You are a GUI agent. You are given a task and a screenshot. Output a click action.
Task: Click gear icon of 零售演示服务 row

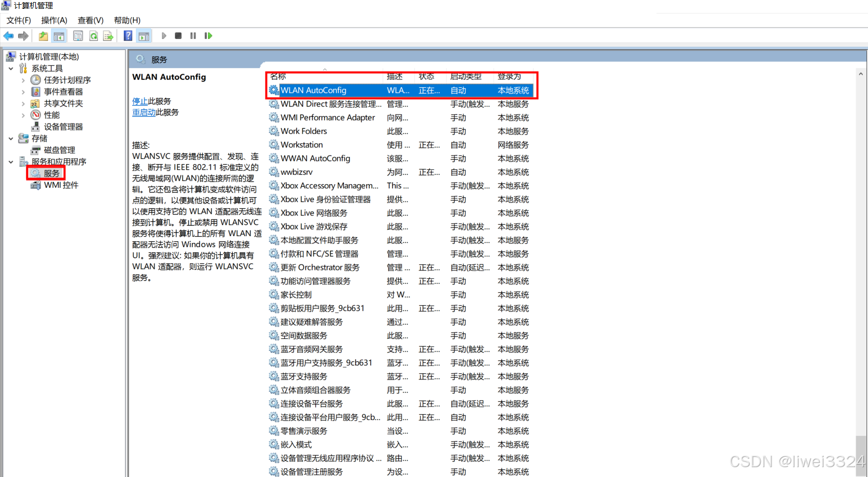pyautogui.click(x=274, y=431)
